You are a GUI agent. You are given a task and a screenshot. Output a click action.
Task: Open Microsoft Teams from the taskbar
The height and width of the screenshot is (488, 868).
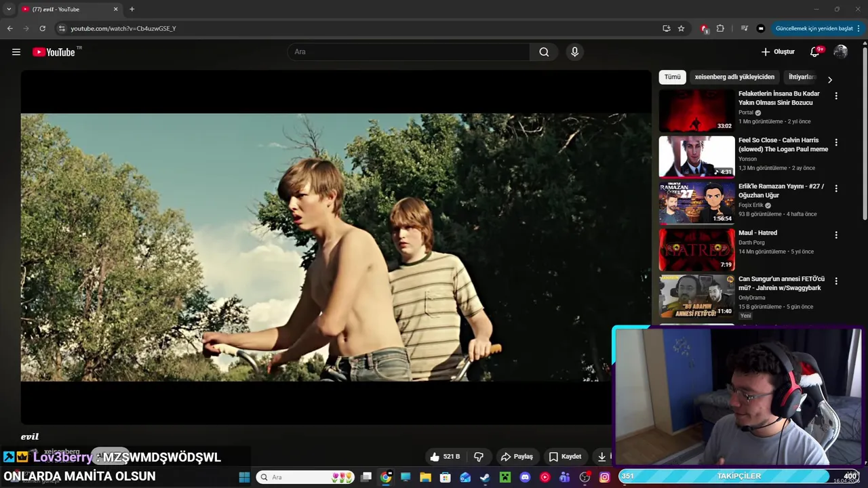pyautogui.click(x=565, y=477)
